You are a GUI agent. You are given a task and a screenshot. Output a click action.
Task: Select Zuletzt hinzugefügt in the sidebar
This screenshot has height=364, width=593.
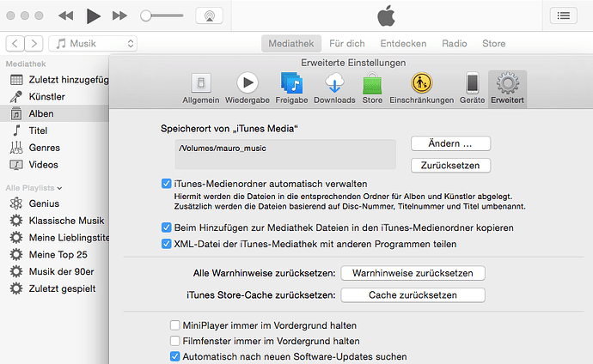click(55, 80)
